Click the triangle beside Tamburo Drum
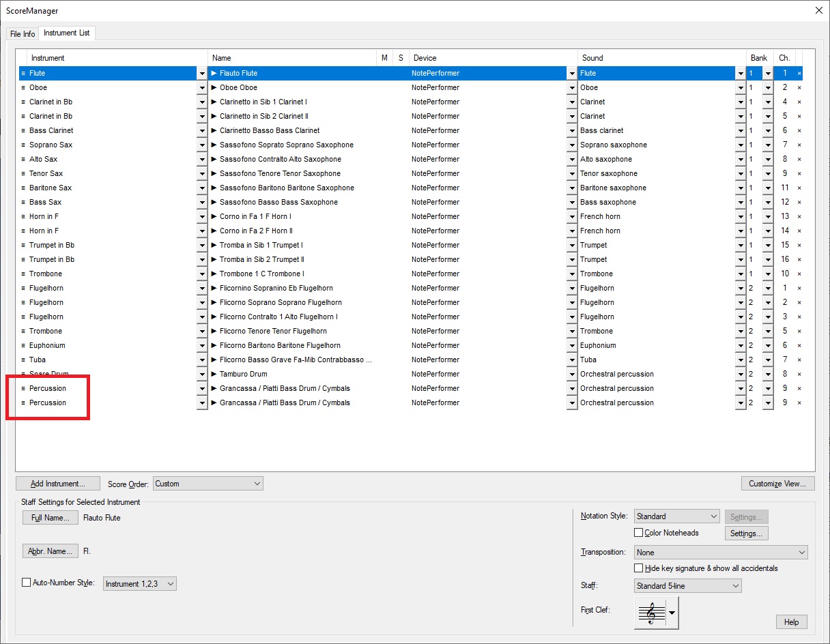 click(214, 374)
